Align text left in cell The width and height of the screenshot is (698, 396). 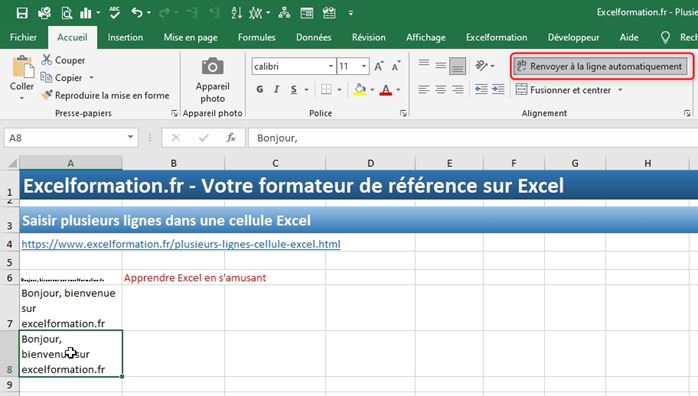click(424, 89)
